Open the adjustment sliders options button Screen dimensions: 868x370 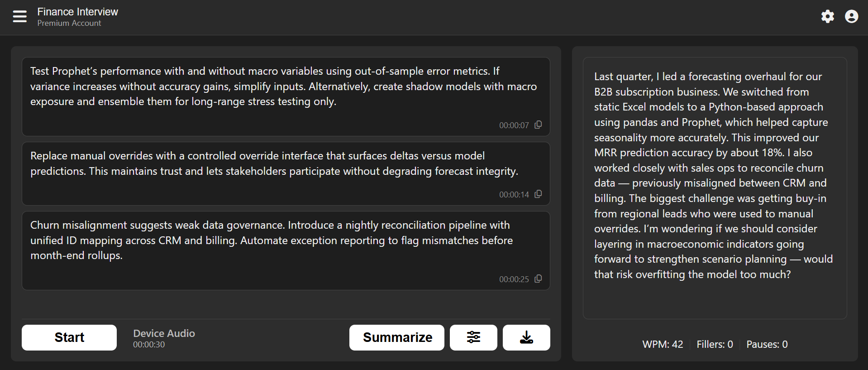tap(473, 337)
